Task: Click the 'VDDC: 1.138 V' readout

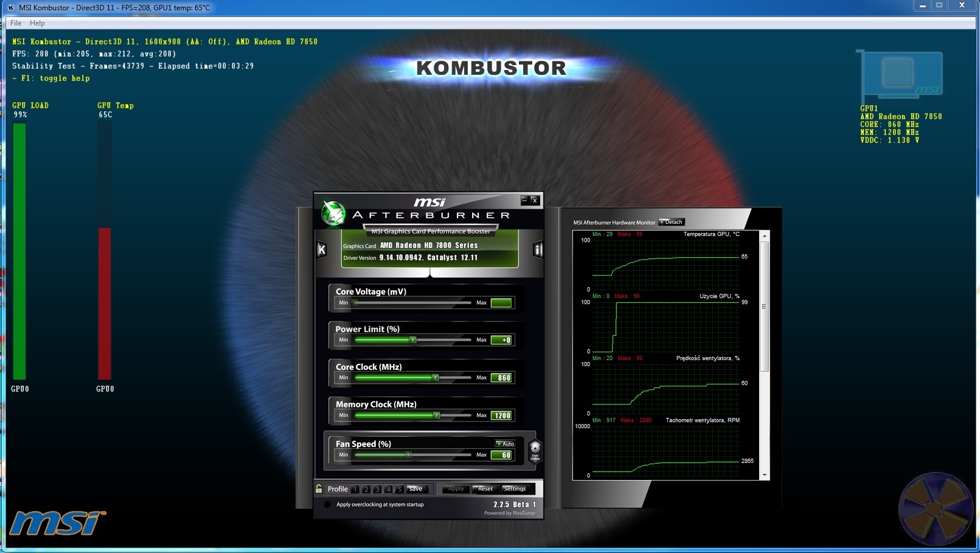Action: point(889,140)
